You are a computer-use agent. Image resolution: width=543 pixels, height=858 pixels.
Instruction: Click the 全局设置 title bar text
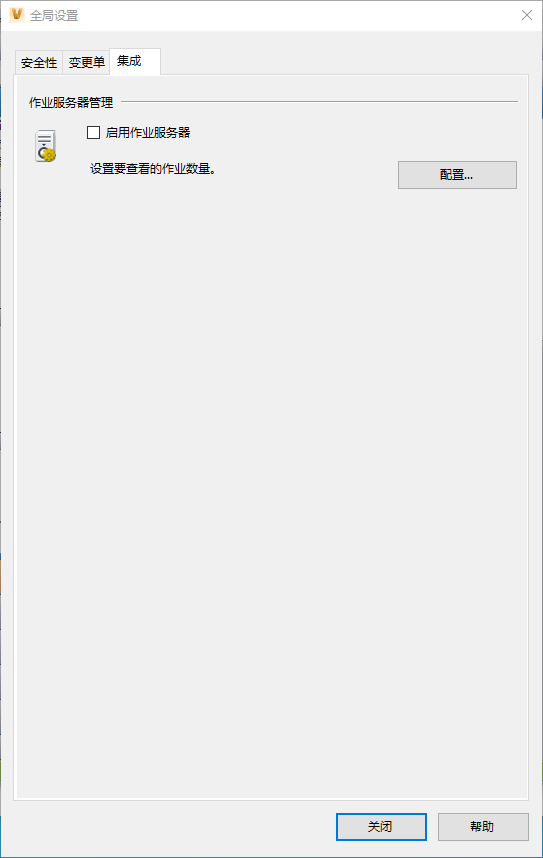pos(54,15)
